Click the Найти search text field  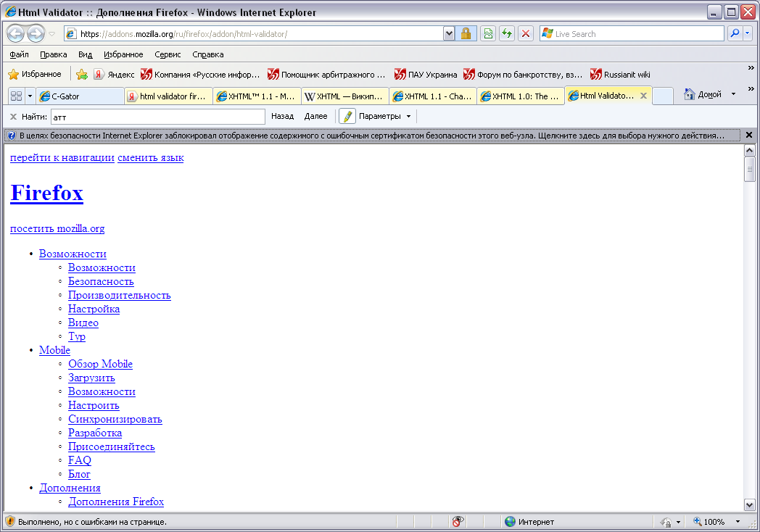coord(157,116)
